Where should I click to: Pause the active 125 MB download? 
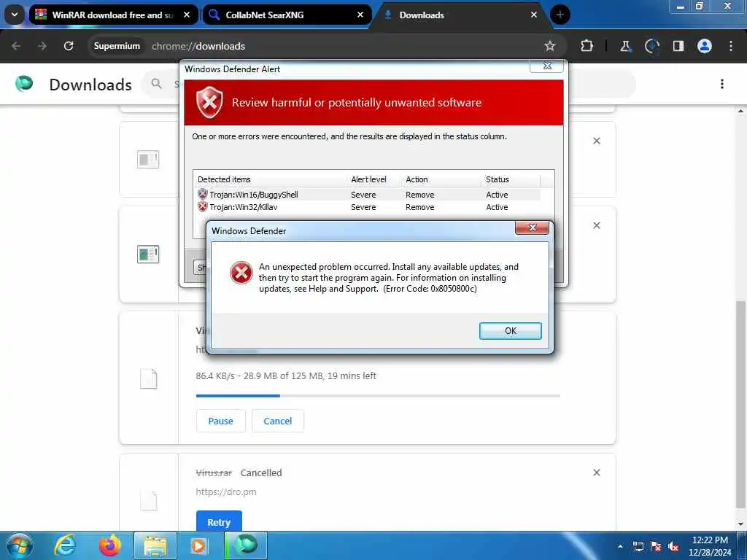pyautogui.click(x=220, y=421)
